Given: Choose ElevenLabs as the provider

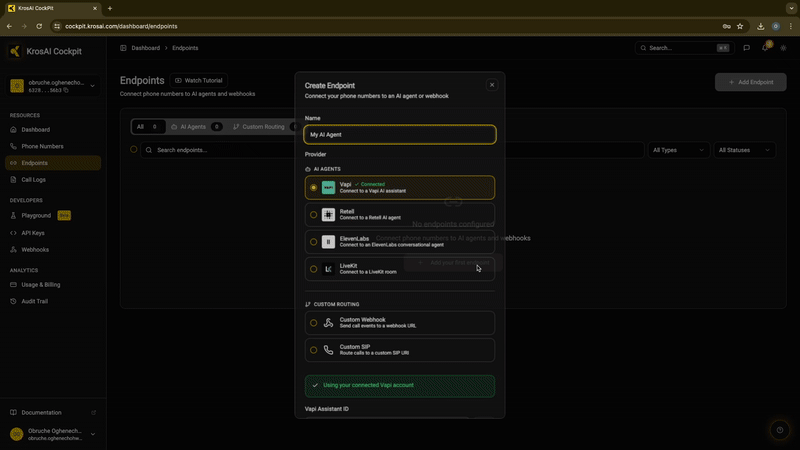Looking at the screenshot, I should click(314, 241).
